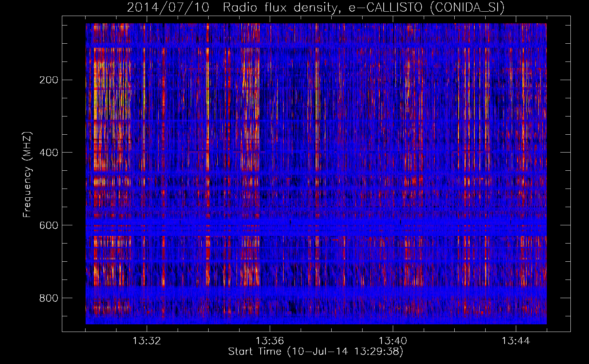Click the 'Start Time (10-Jul-14 13:29:38)' x-axis label
Viewport: 589px width, 364px height.
[x=316, y=352]
